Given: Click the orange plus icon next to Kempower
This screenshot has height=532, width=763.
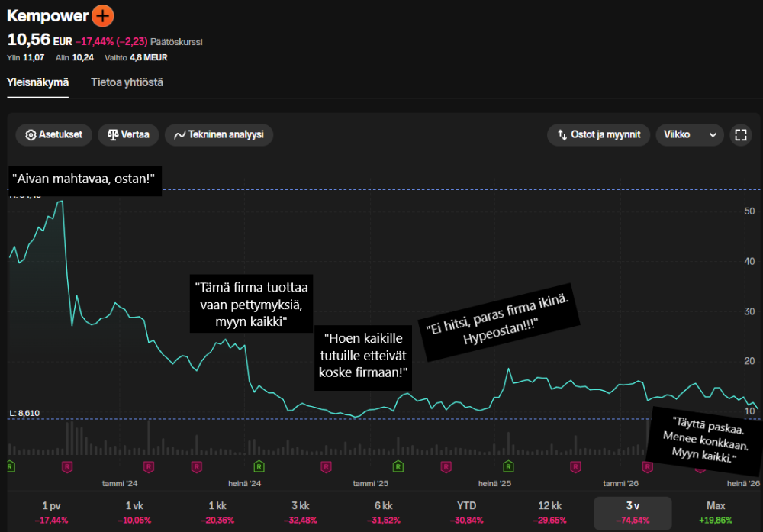Looking at the screenshot, I should [103, 15].
